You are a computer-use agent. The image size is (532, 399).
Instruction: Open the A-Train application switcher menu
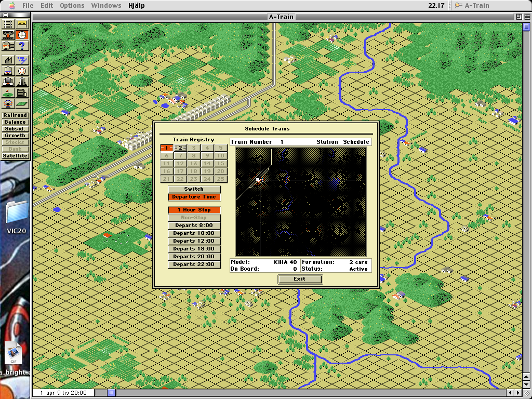click(x=472, y=6)
